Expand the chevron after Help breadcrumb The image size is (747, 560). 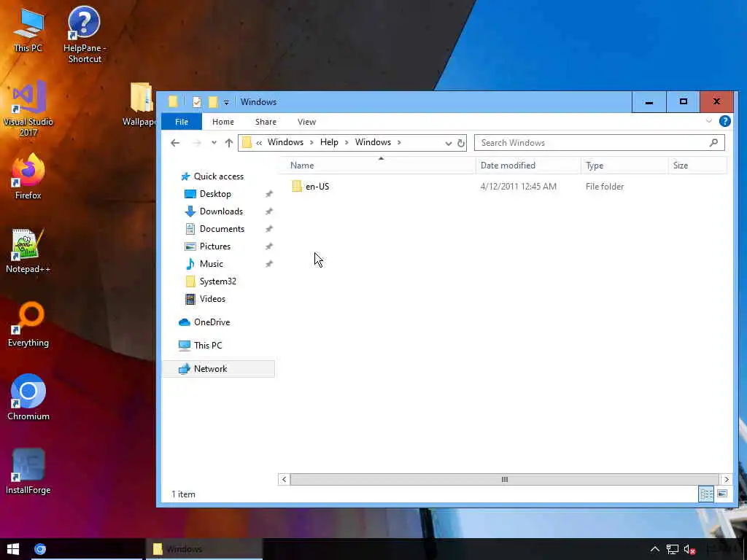[347, 142]
